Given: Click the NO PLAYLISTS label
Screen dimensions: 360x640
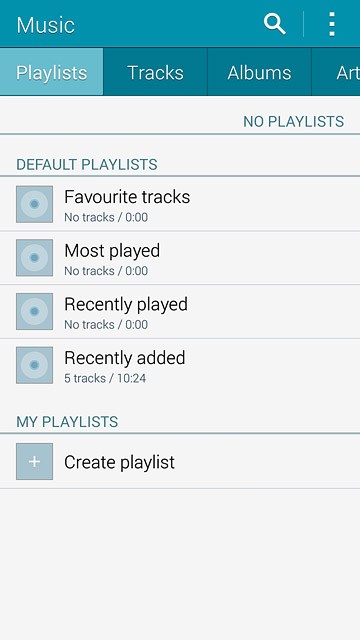Looking at the screenshot, I should (x=293, y=121).
